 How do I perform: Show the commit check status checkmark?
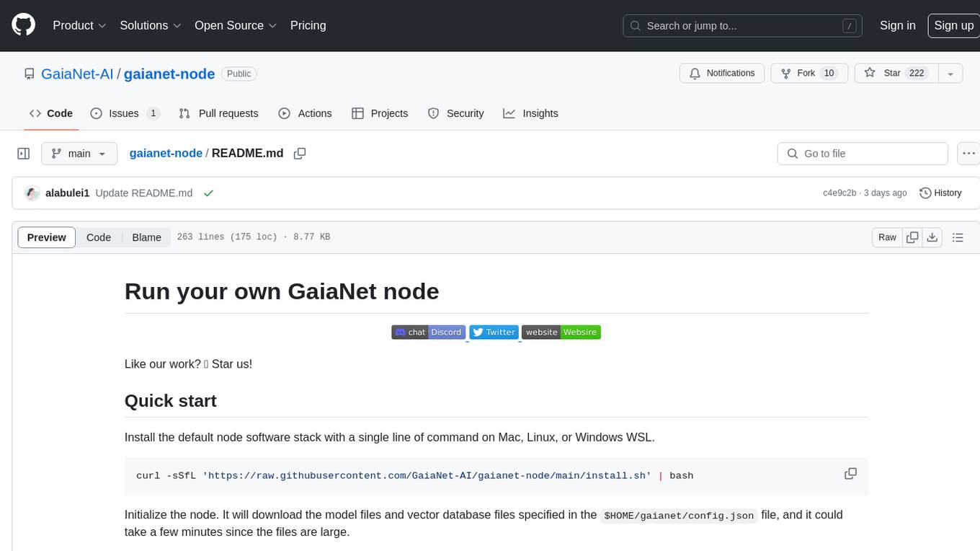[208, 193]
